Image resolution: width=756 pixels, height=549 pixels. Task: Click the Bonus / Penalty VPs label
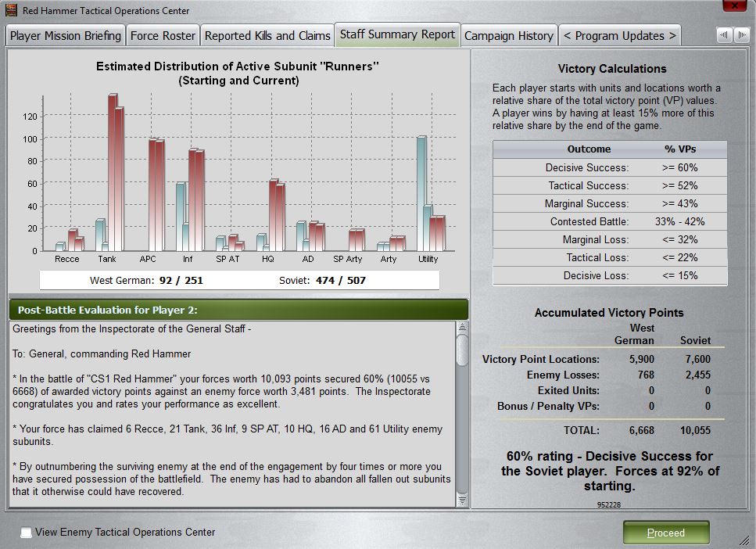pos(548,406)
